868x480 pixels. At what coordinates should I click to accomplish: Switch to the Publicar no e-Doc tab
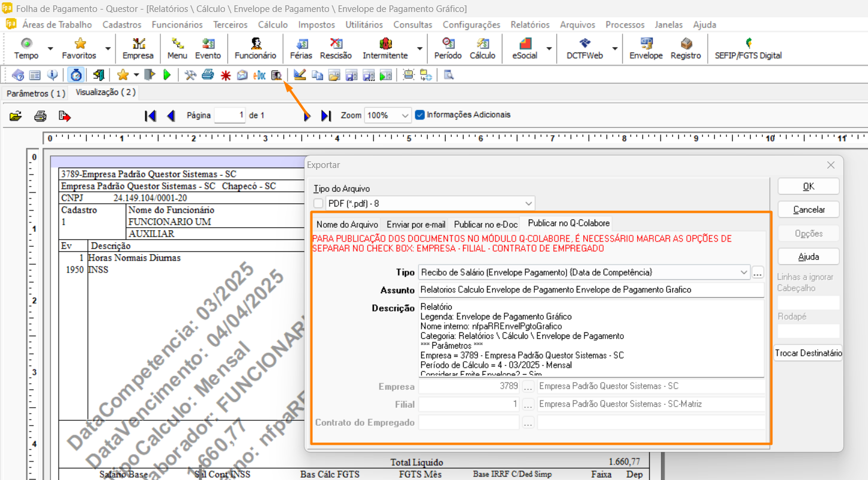coord(486,225)
